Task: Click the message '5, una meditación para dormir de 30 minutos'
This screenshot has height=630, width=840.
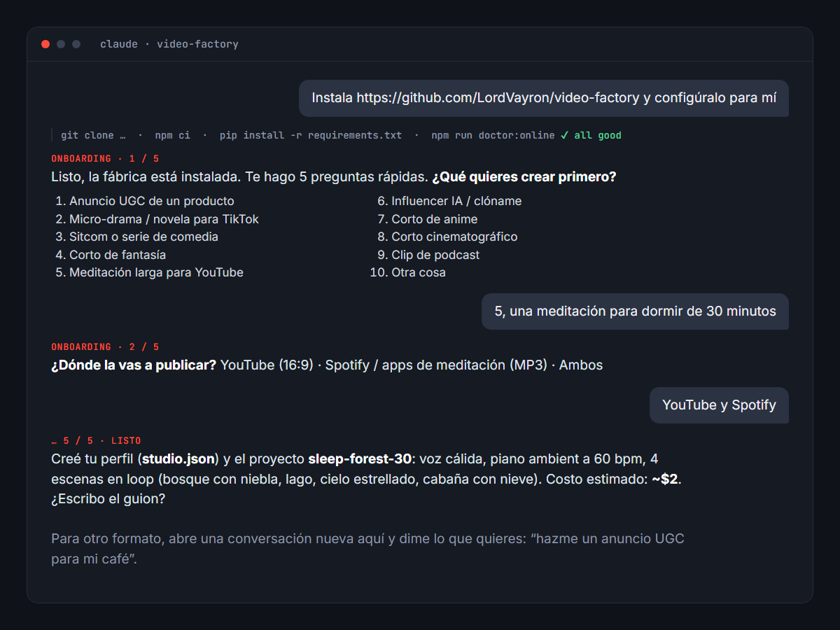Action: click(635, 311)
